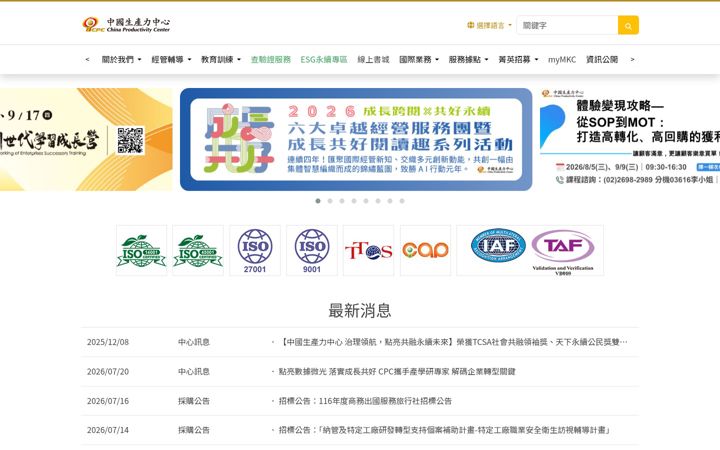The image size is (720, 450).
Task: Open the 選擇語言 language dropdown
Action: pyautogui.click(x=489, y=25)
